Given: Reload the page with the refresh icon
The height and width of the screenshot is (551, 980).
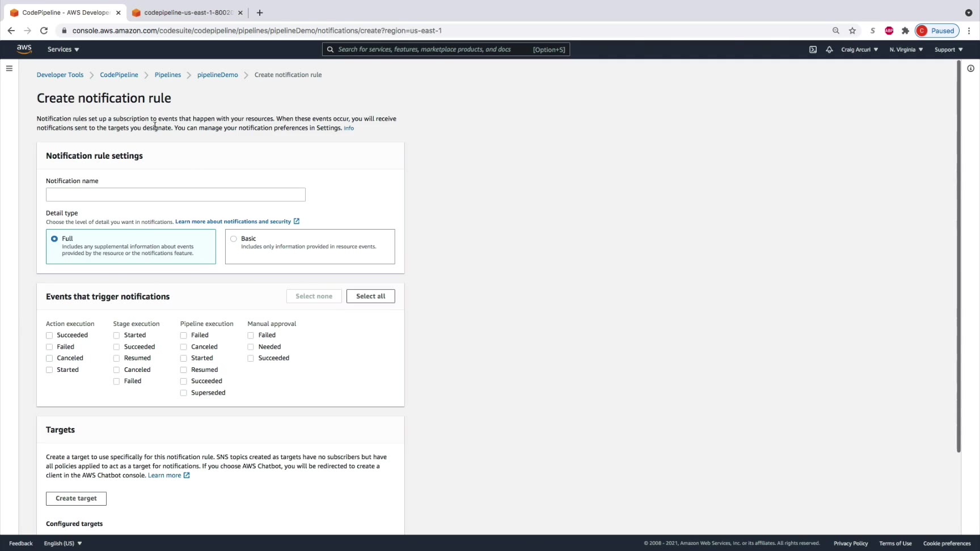Looking at the screenshot, I should 44,31.
